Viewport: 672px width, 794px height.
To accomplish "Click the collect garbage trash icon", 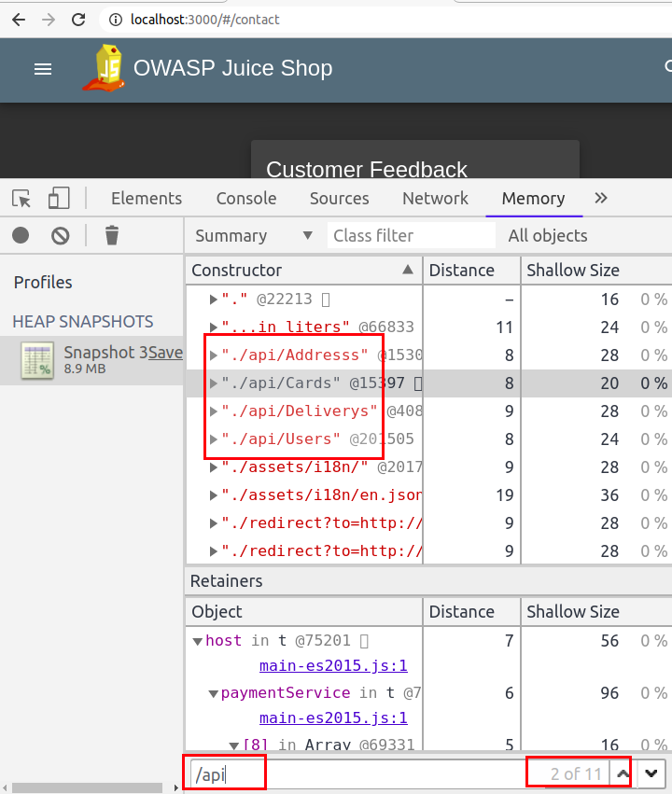I will coord(112,235).
